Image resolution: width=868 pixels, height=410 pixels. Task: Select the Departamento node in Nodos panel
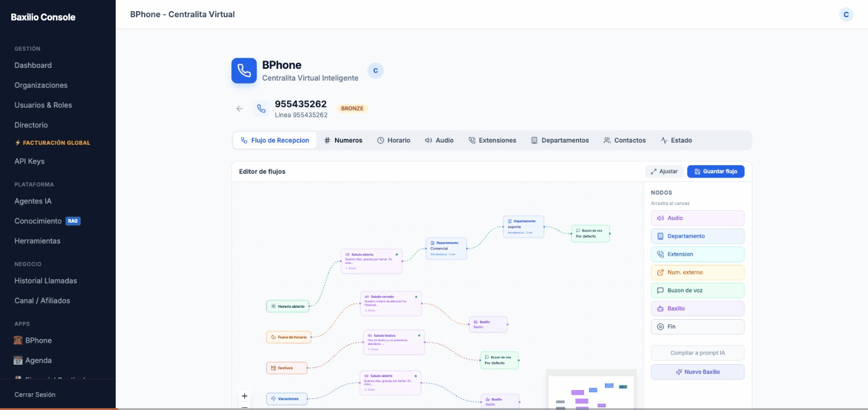coord(698,236)
